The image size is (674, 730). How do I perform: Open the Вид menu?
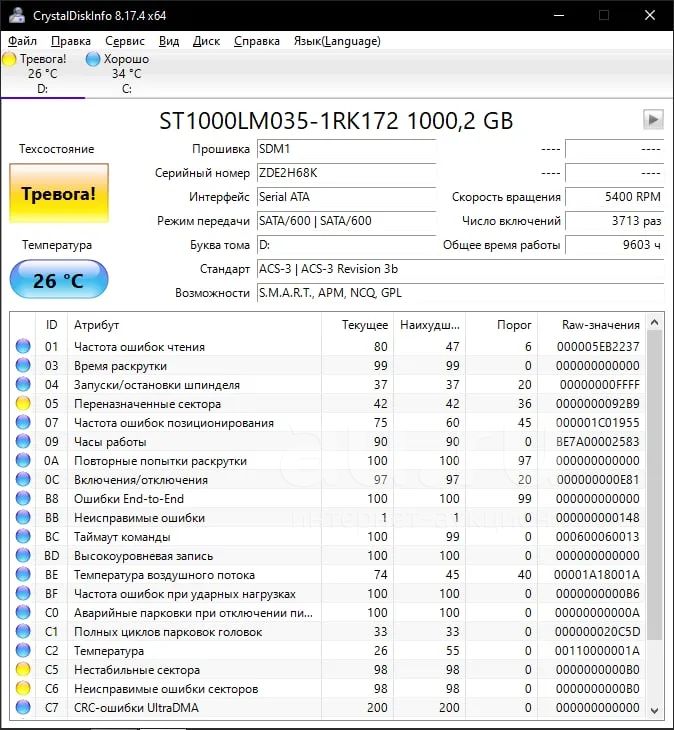(169, 41)
